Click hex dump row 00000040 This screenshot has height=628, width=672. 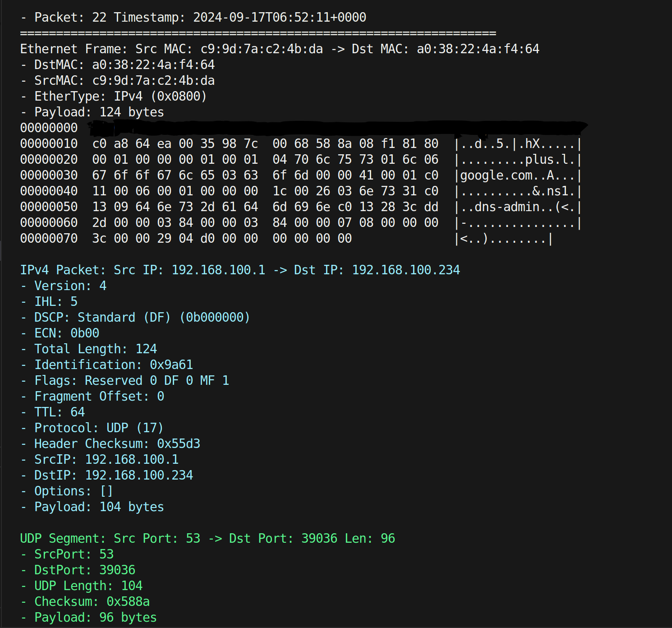(x=301, y=191)
